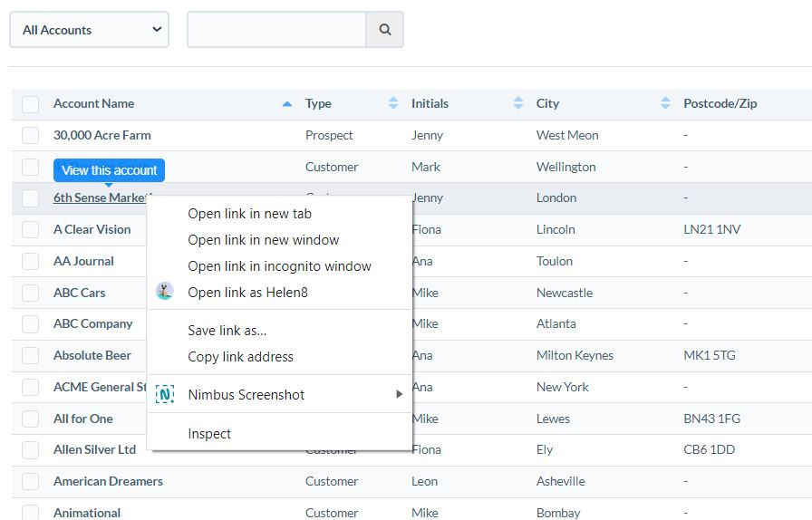Click the Account Name sort arrow icon
812x520 pixels.
(287, 104)
